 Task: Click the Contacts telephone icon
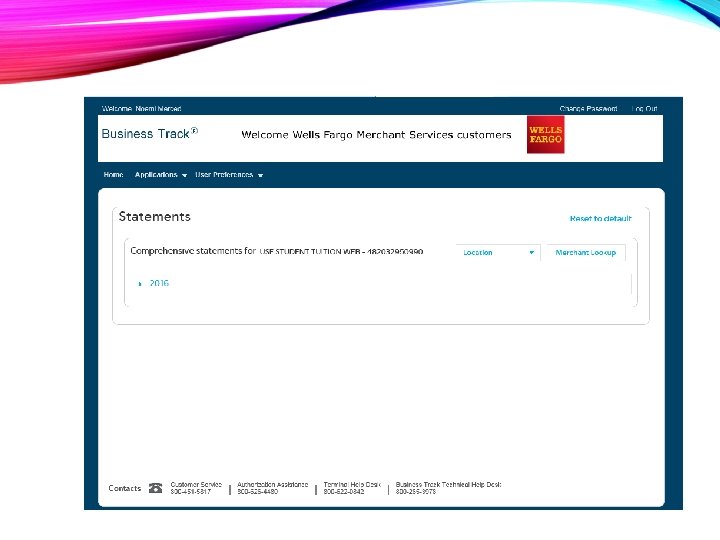[156, 488]
